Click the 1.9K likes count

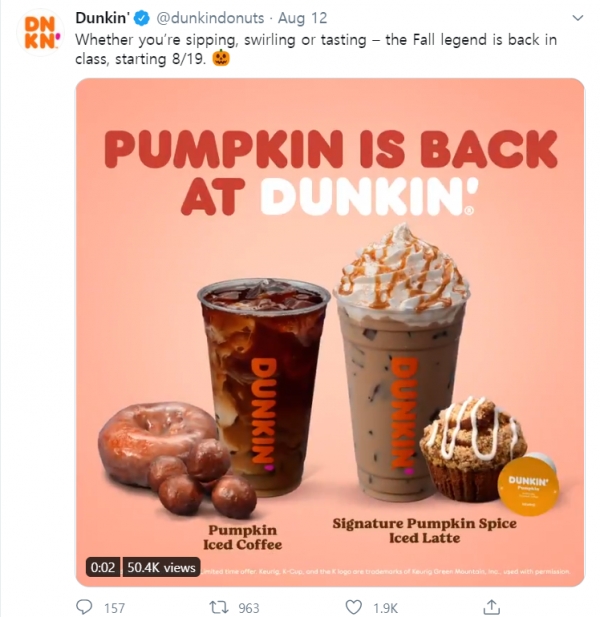tap(386, 608)
